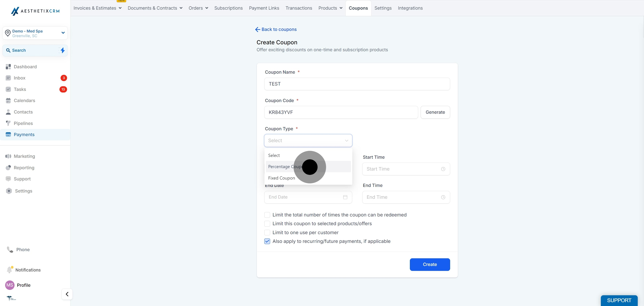Click the Dashboard sidebar icon

8,66
